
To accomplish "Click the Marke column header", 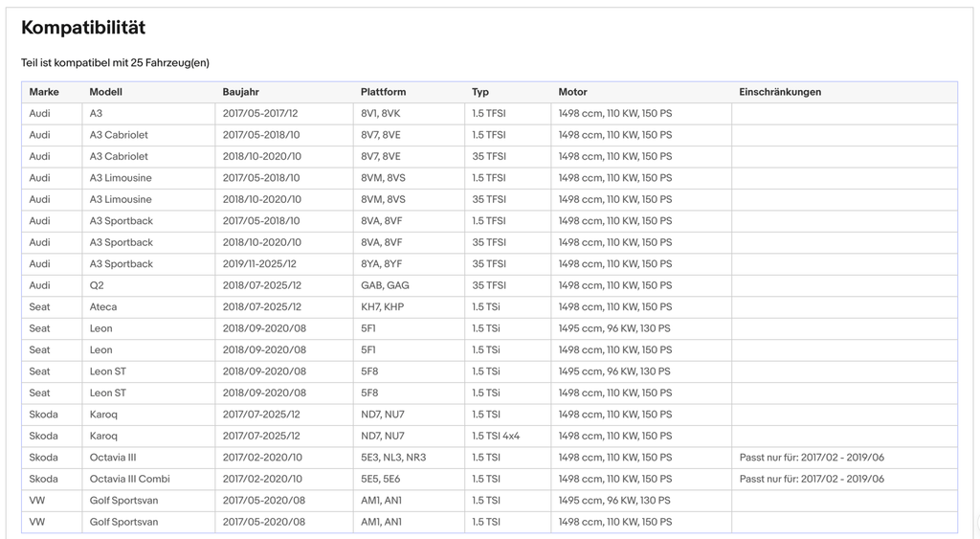I will [44, 92].
